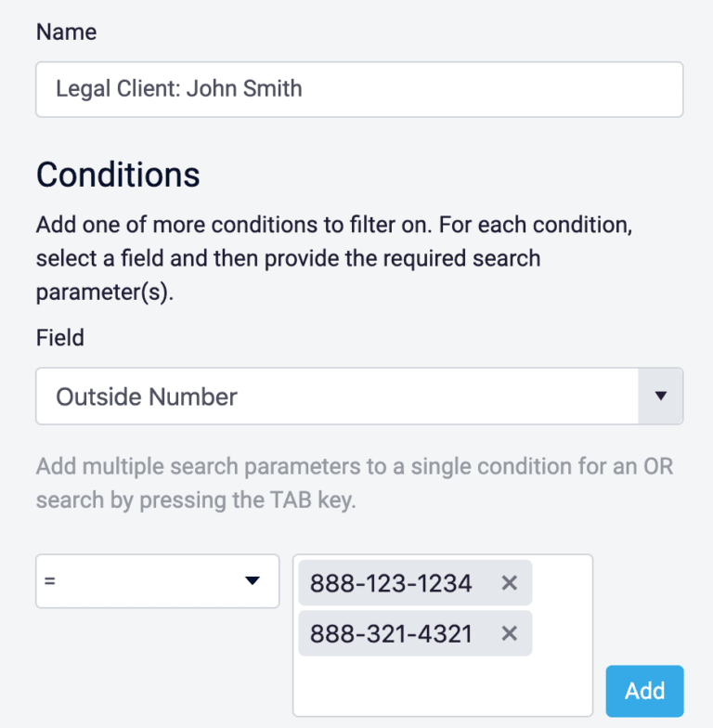Select the 888-123-1234 number tag

click(x=391, y=583)
